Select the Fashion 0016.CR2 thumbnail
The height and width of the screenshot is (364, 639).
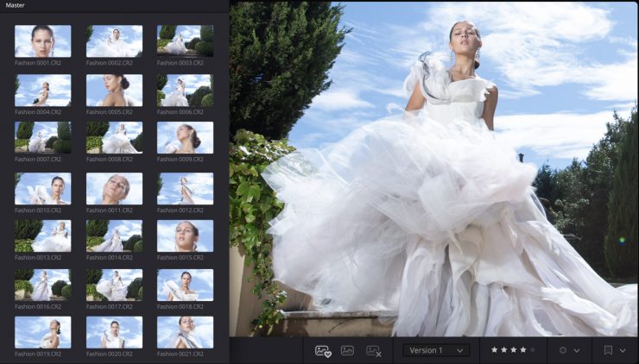[43, 284]
